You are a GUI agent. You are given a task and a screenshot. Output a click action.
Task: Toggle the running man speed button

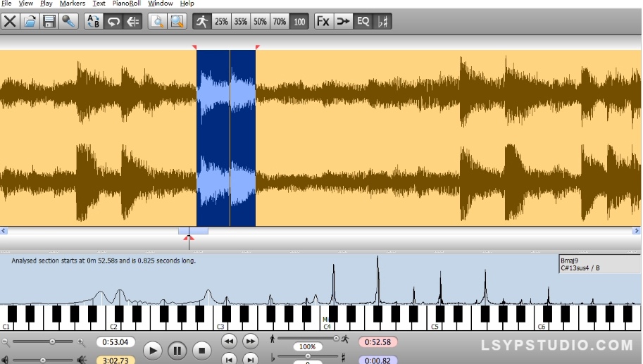[x=201, y=22]
